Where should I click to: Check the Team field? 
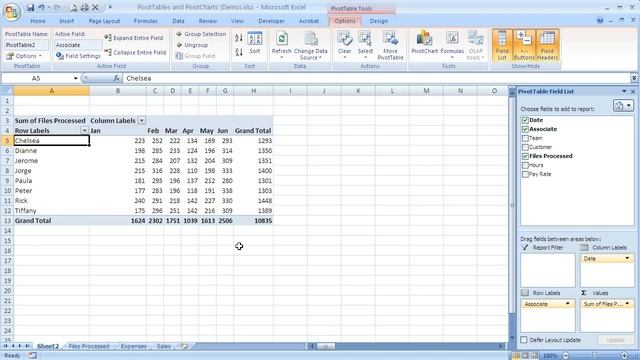525,138
